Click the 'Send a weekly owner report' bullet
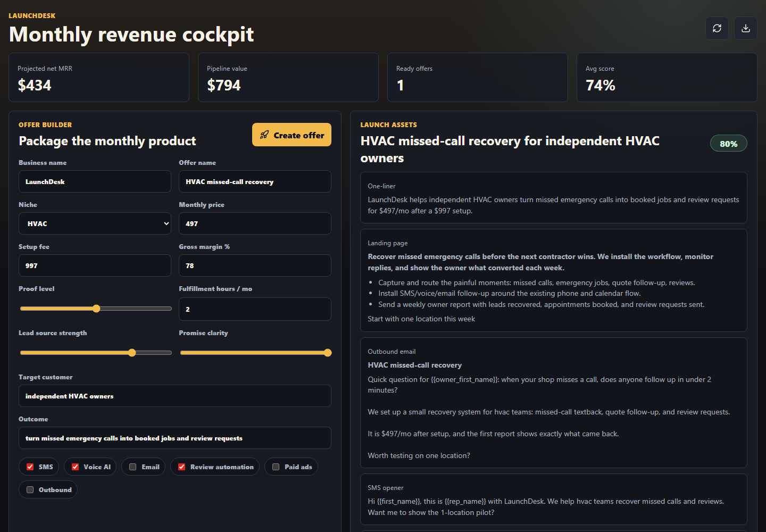The height and width of the screenshot is (532, 766). tap(542, 304)
